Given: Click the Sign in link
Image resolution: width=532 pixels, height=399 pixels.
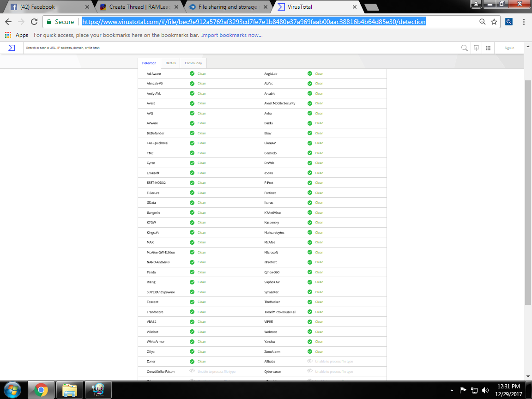Looking at the screenshot, I should [509, 48].
